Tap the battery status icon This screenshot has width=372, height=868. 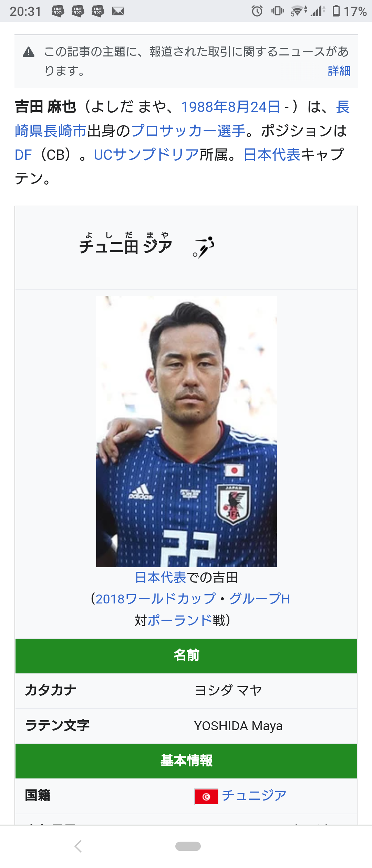pos(336,11)
